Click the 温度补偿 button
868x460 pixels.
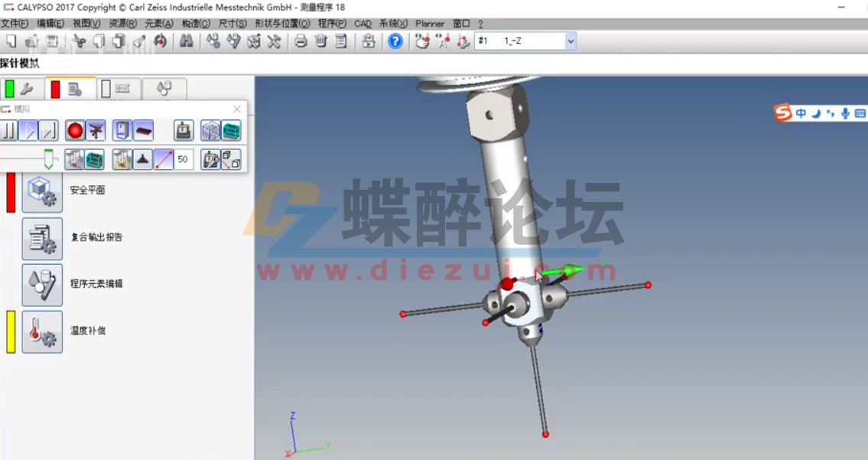pos(42,331)
